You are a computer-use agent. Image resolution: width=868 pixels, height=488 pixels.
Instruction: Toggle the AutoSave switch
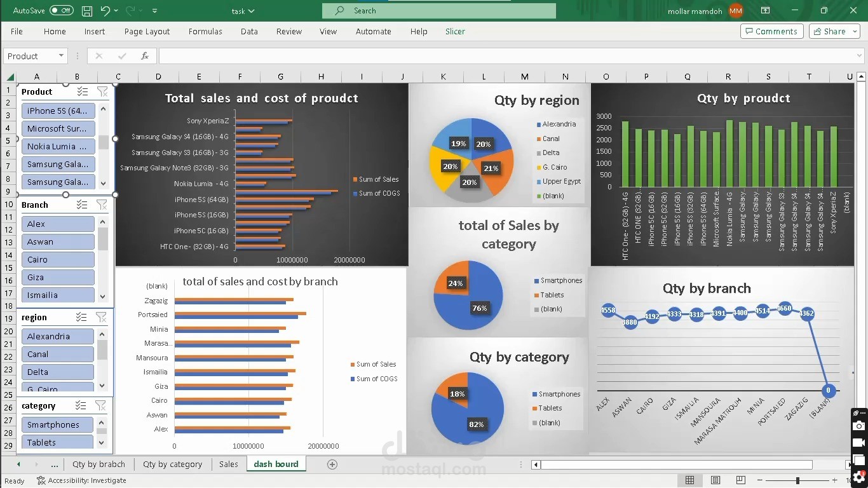pos(62,11)
